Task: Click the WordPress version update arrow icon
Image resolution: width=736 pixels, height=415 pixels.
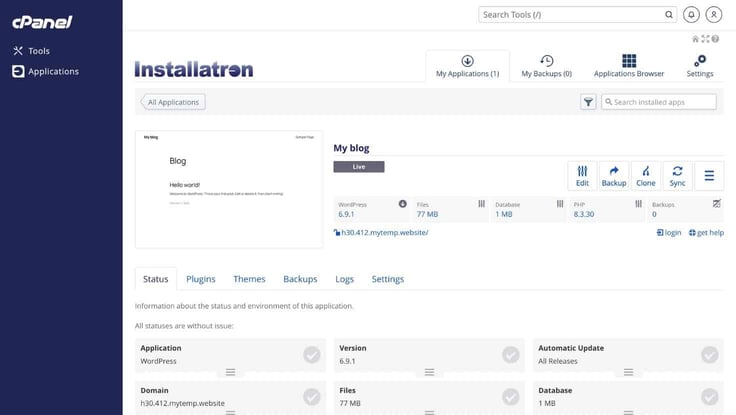Action: [403, 204]
